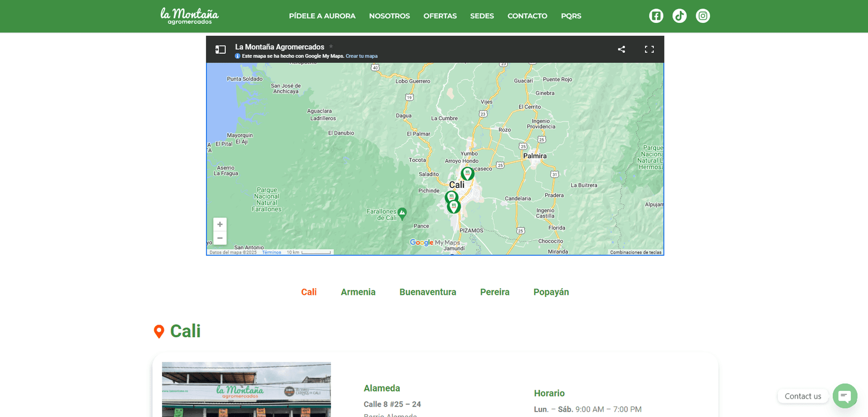Zoom out on the map
The width and height of the screenshot is (868, 417).
pyautogui.click(x=220, y=238)
